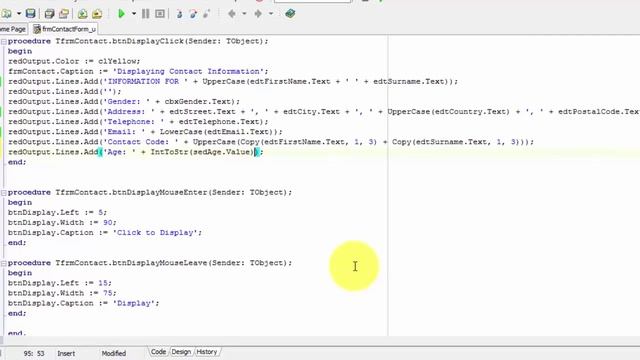The height and width of the screenshot is (360, 640).
Task: Click Remove File from Project icon
Action: (x=97, y=14)
